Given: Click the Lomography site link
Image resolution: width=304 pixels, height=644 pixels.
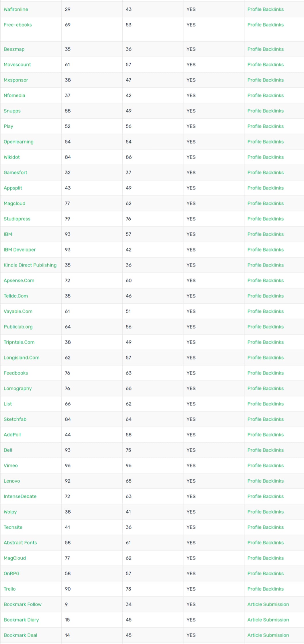Looking at the screenshot, I should (x=18, y=389).
